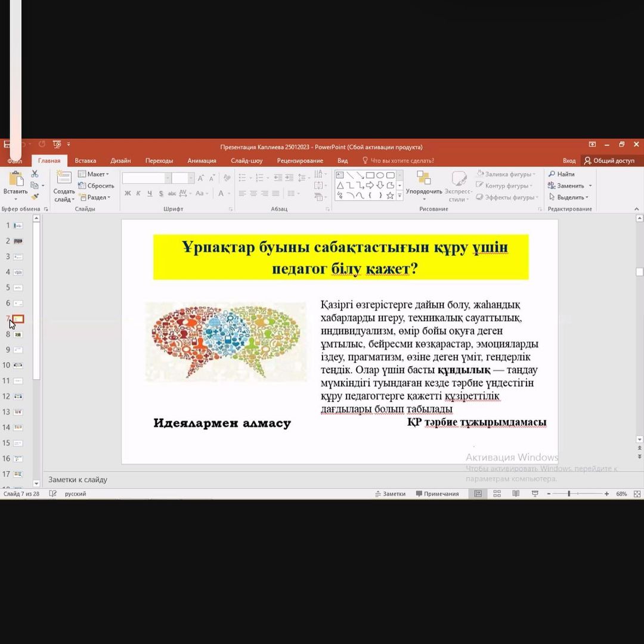This screenshot has height=644, width=644.
Task: Open Slide Sorter view in status bar
Action: tap(497, 494)
